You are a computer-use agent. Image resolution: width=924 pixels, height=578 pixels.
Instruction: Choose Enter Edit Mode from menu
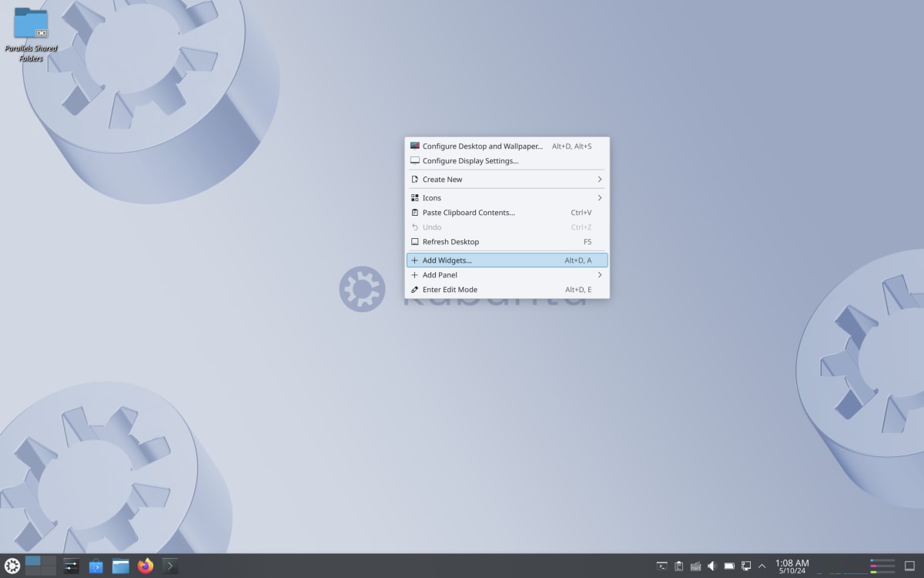pyautogui.click(x=507, y=290)
